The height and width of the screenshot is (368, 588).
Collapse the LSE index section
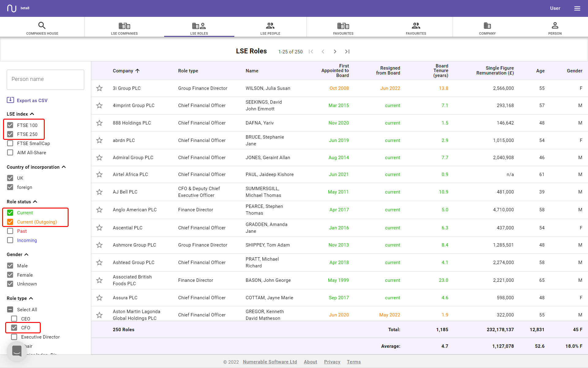[x=32, y=114]
